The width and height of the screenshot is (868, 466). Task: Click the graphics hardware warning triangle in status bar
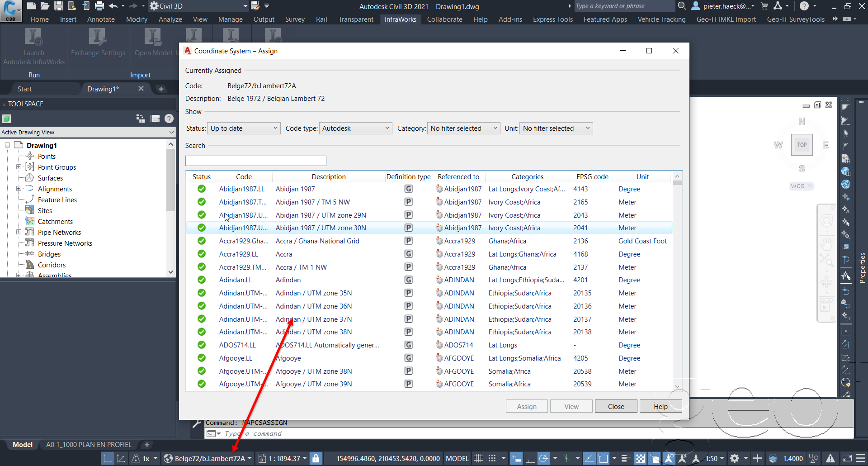coord(830,458)
